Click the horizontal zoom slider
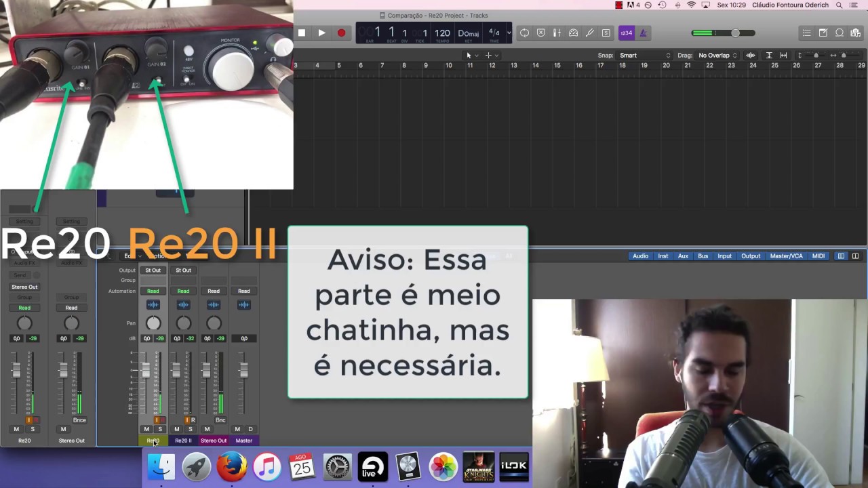The width and height of the screenshot is (868, 488). 845,55
